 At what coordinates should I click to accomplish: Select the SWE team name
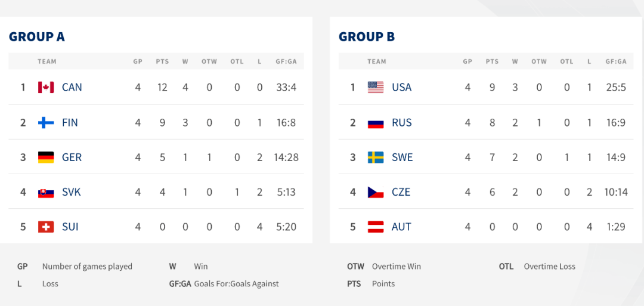click(402, 157)
